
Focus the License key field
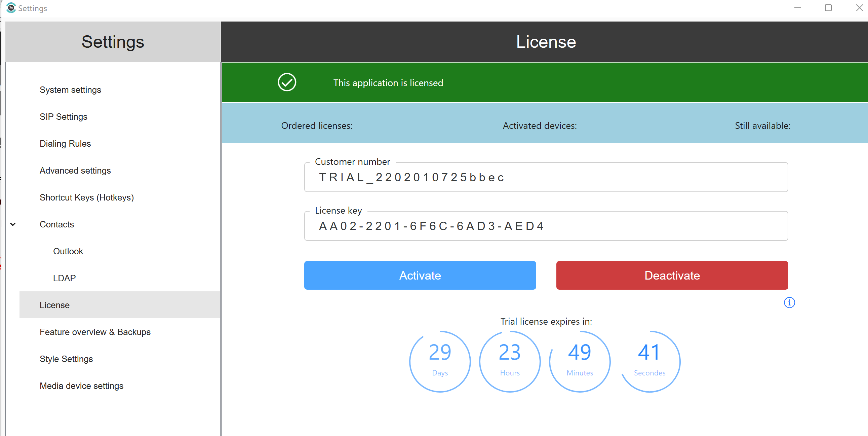546,226
